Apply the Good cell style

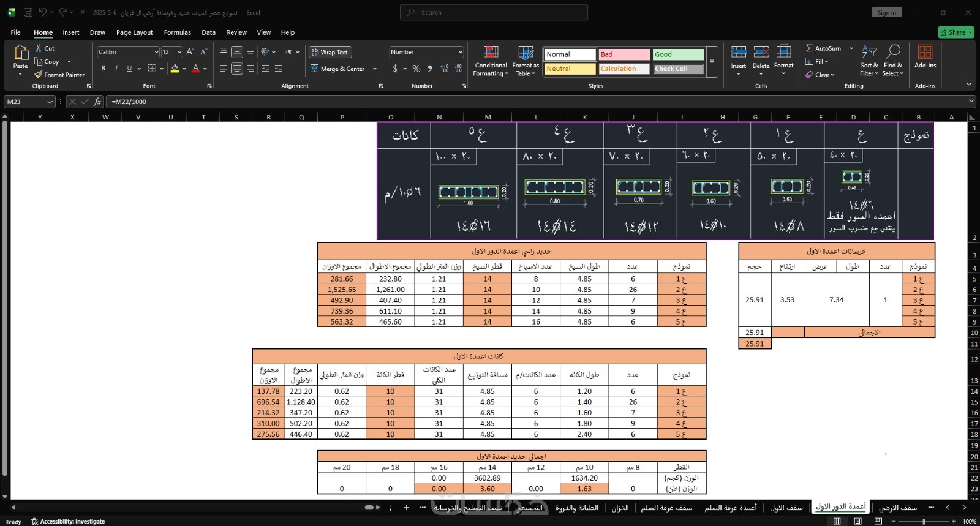[x=678, y=54]
